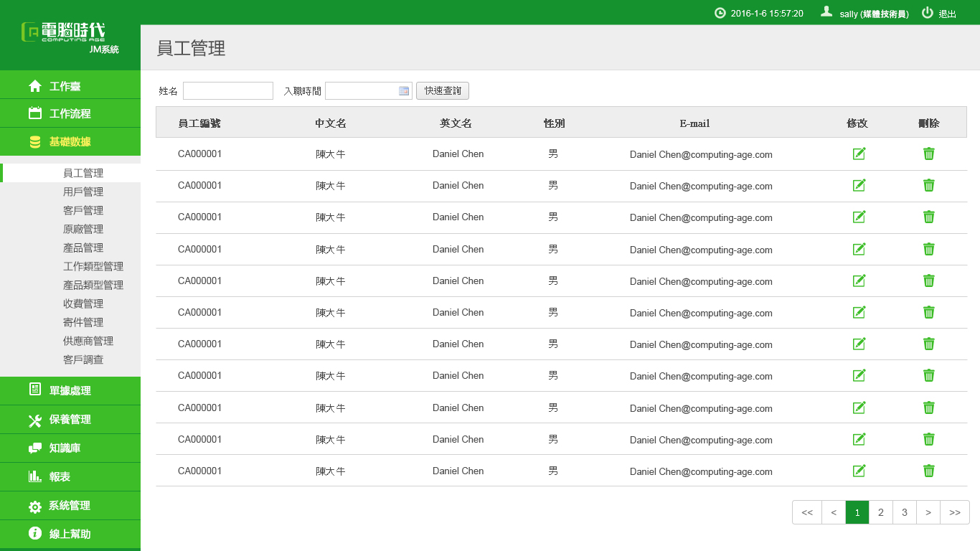This screenshot has width=980, height=551.
Task: Click the trash icon in the first employee row
Action: tap(928, 154)
